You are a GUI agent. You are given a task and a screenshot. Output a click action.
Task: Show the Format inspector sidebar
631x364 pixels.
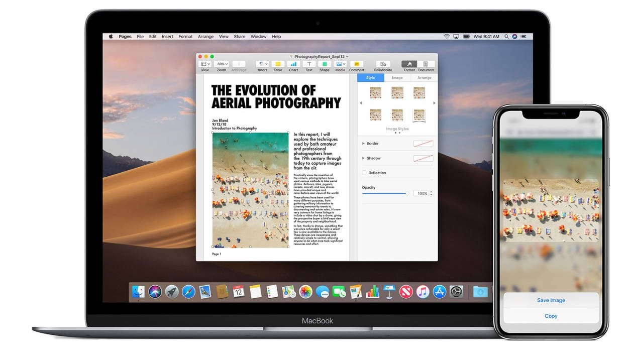coord(409,64)
